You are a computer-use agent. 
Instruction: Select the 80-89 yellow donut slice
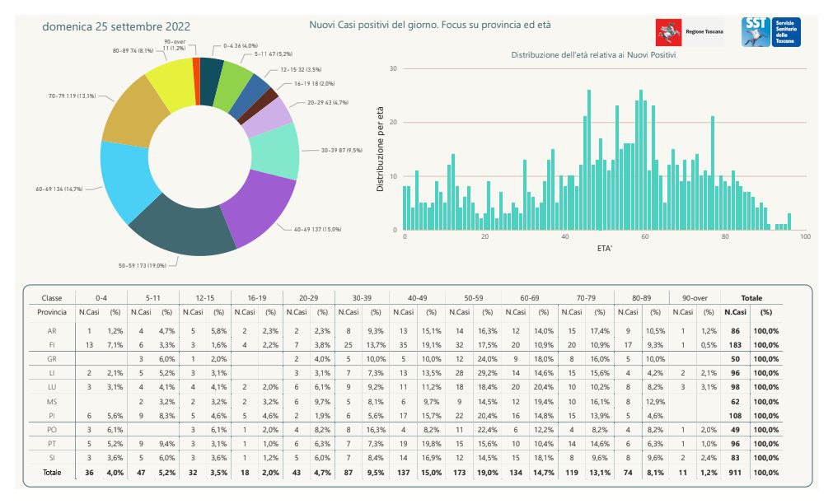169,80
